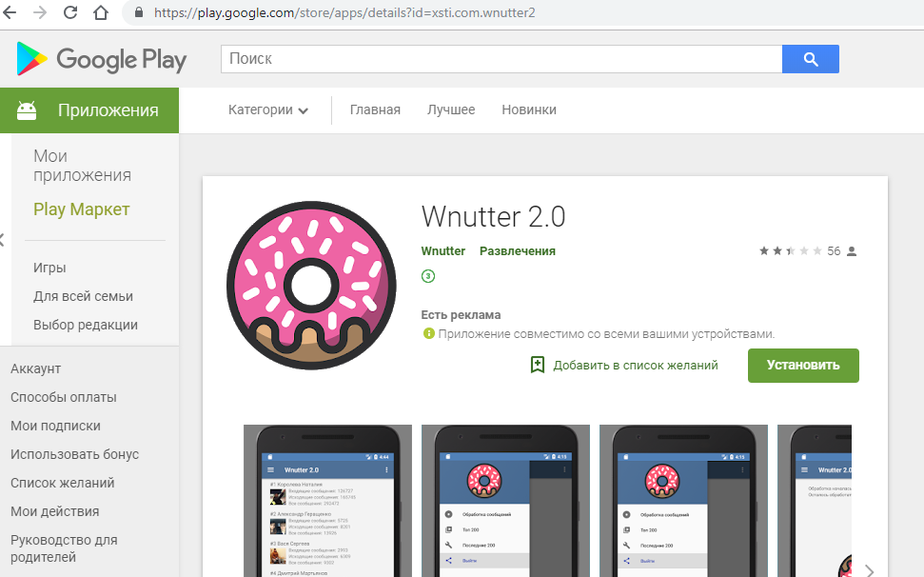Open the Аккаунт page
The height and width of the screenshot is (577, 924).
(35, 368)
